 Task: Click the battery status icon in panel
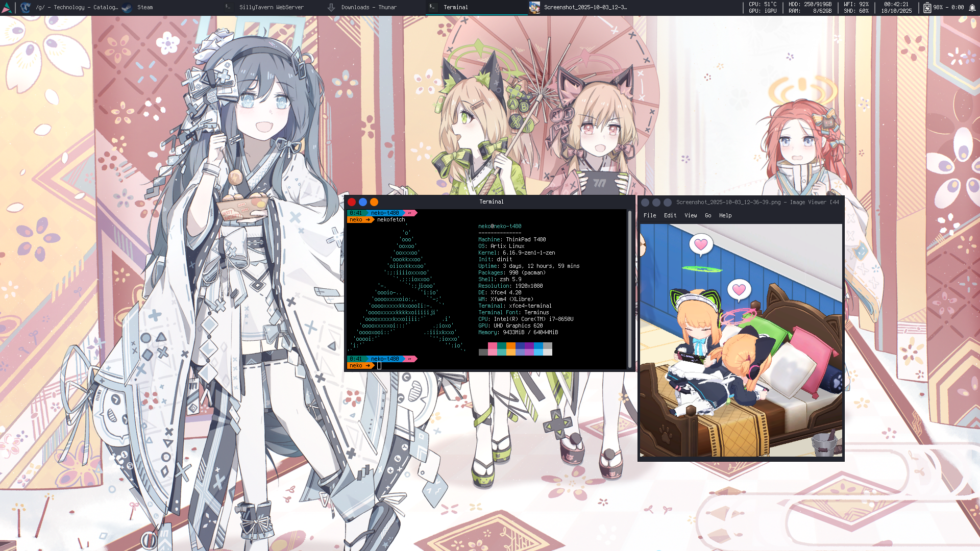927,7
